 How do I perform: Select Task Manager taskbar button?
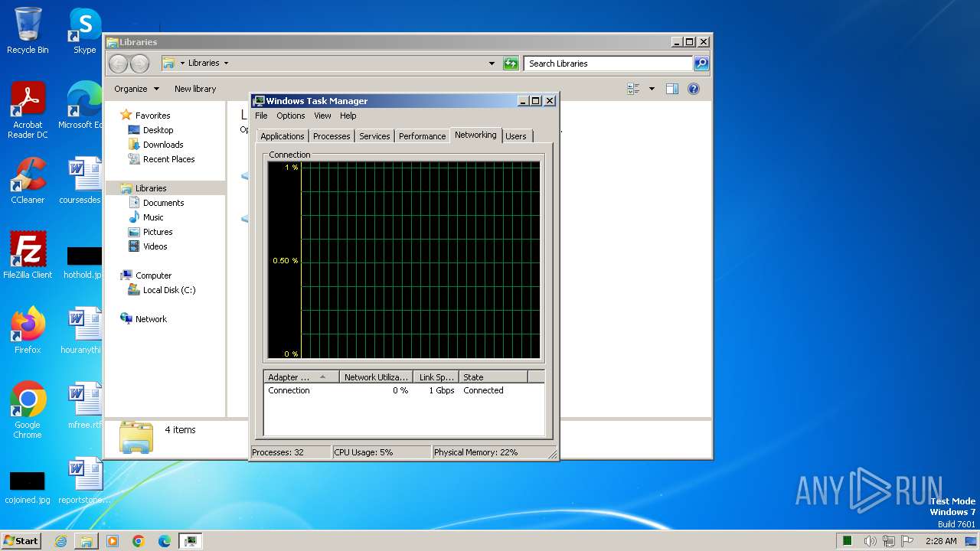coord(191,541)
